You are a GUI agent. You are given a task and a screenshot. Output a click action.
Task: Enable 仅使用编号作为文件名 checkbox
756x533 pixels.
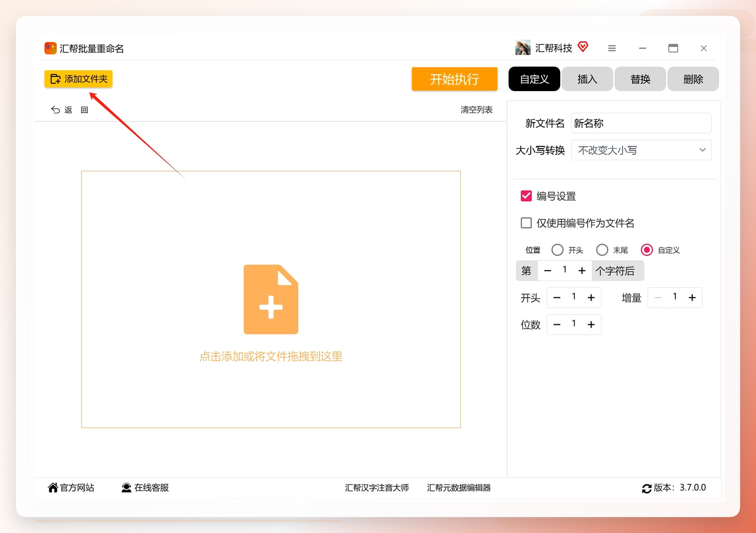[x=526, y=223]
